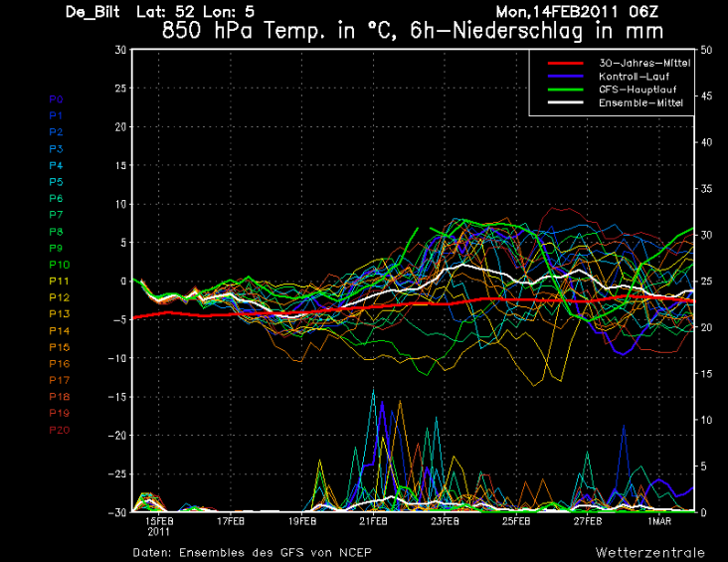The width and height of the screenshot is (728, 562).
Task: Click the green GFS-Hauptlauf legend line
Action: point(566,90)
